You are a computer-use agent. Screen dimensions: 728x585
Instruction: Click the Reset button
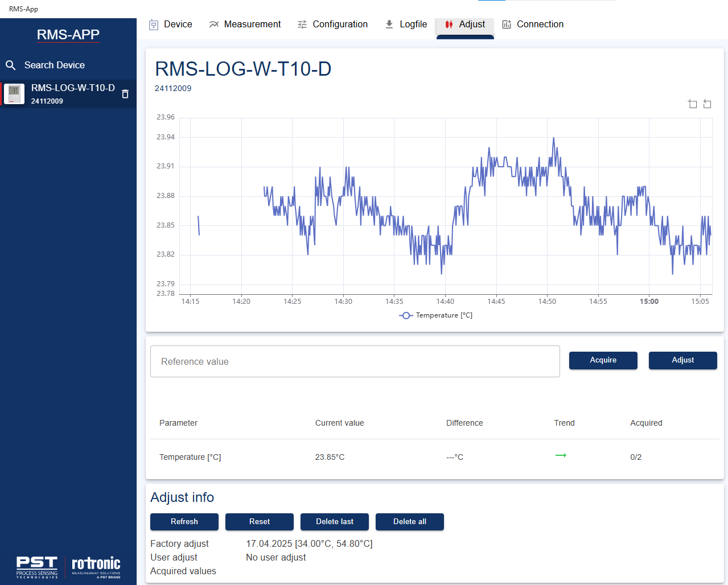tap(260, 522)
